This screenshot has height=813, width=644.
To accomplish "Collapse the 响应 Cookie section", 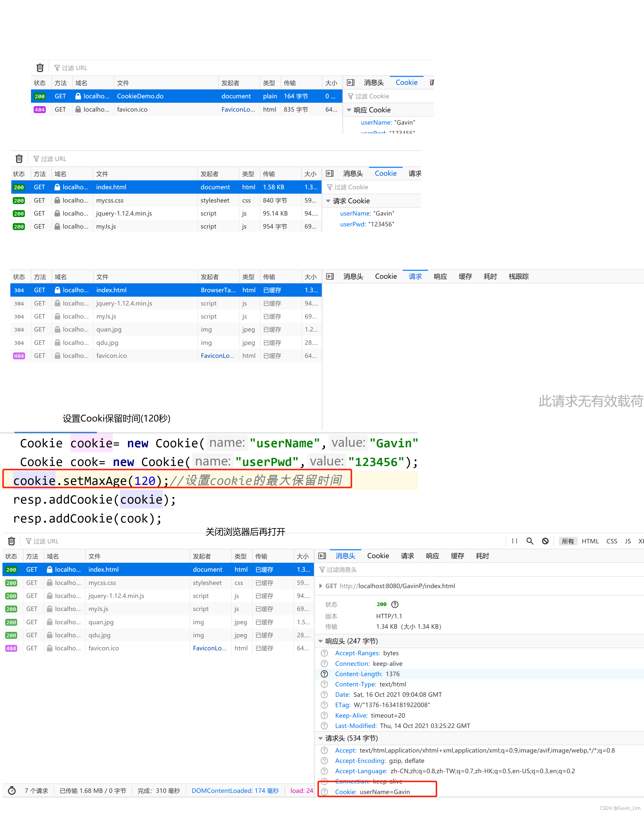I will 349,110.
